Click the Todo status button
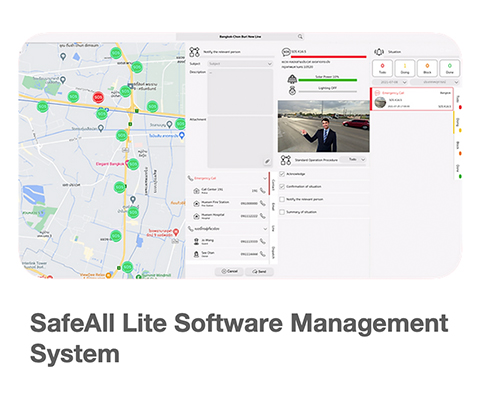483x402 pixels. pyautogui.click(x=382, y=68)
